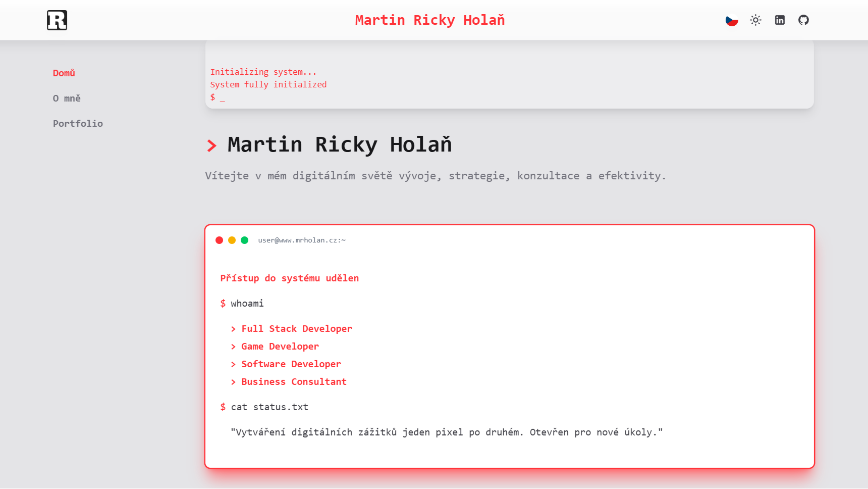Toggle the light/dark theme sun icon

point(755,20)
